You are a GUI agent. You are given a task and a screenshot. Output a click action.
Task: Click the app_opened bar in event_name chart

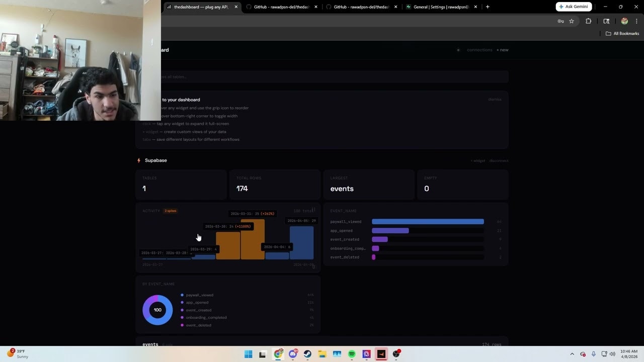(390, 231)
